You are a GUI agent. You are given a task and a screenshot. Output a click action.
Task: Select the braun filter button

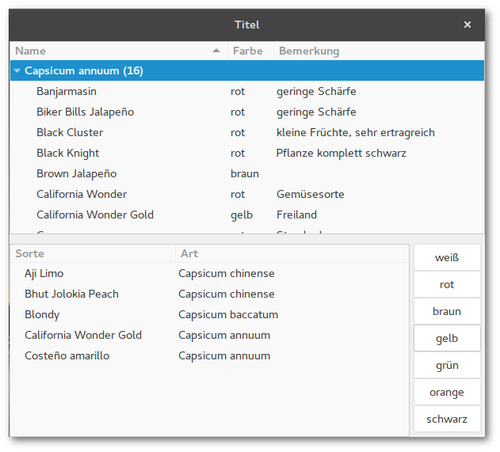point(447,311)
